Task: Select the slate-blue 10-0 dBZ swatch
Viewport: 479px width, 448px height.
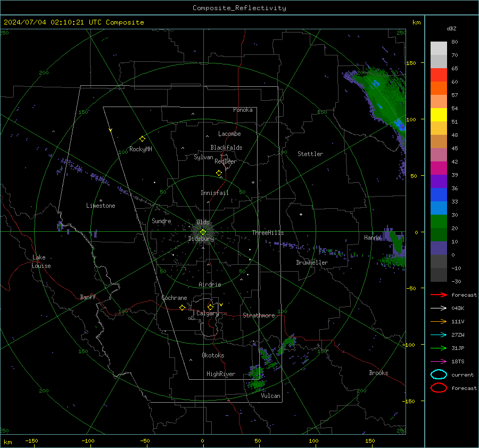Action: point(439,248)
